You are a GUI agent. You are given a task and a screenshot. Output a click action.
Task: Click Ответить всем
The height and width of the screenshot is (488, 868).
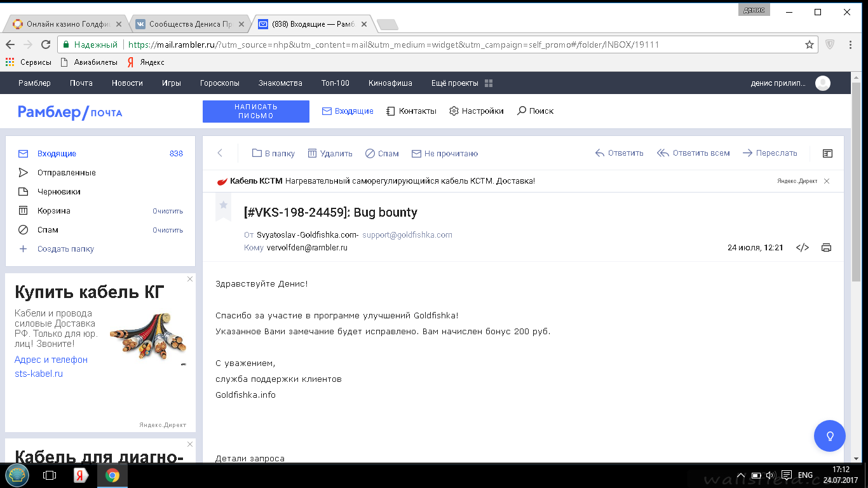click(693, 153)
